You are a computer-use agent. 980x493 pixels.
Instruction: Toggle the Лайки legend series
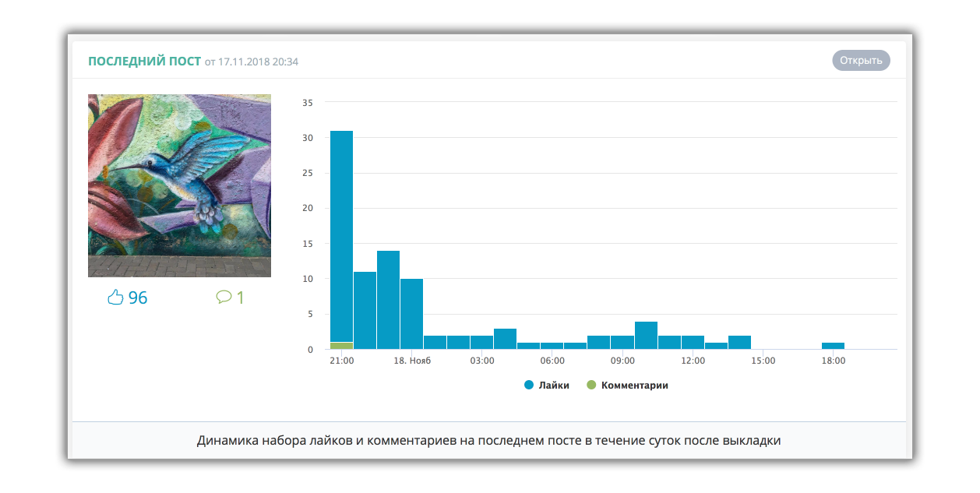tap(547, 385)
